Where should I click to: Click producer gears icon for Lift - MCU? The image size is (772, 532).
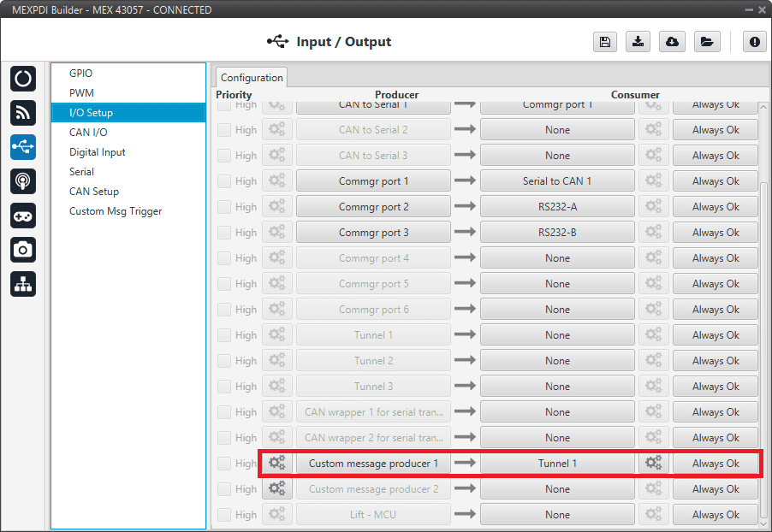[x=277, y=514]
